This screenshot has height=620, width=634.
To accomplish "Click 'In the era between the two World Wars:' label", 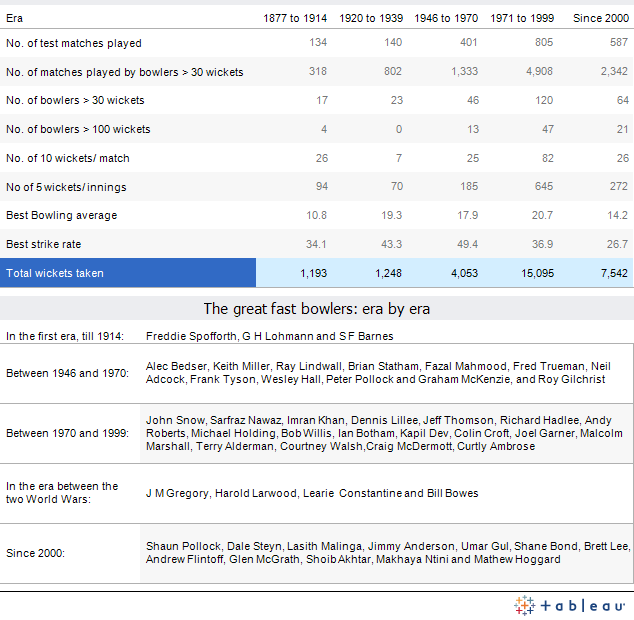I will click(62, 493).
